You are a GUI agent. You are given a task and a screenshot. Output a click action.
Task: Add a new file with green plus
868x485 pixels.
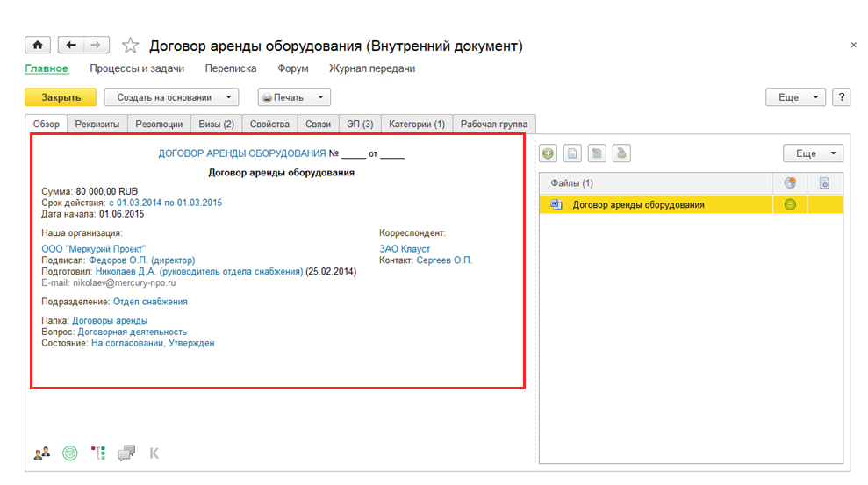point(549,153)
